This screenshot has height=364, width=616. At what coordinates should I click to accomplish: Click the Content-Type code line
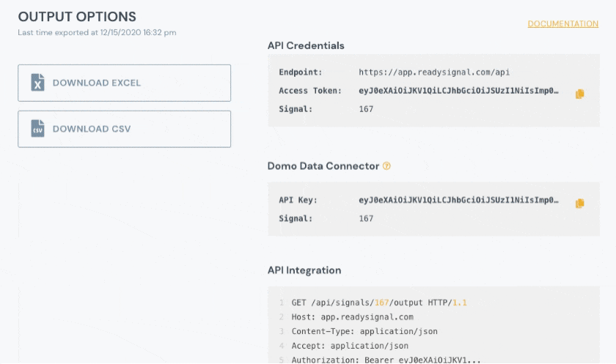364,331
